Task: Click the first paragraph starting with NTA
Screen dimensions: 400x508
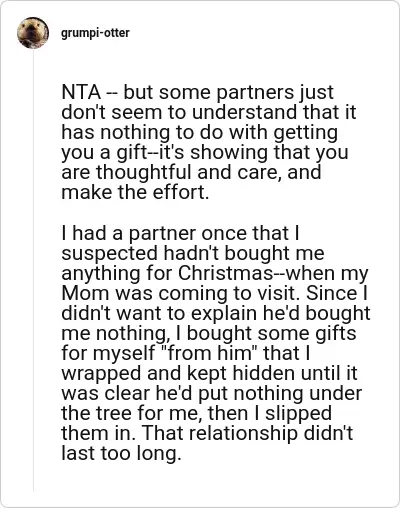Action: pos(209,142)
